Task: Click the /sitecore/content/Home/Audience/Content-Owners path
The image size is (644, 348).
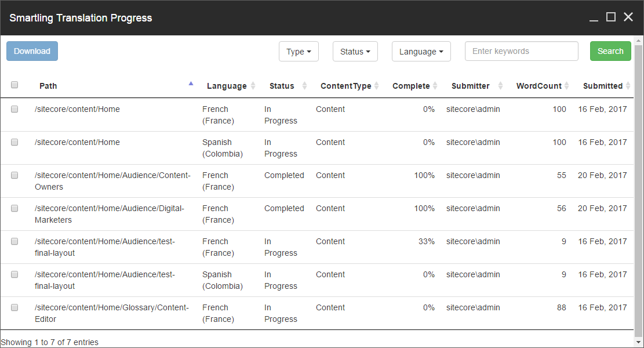Action: 112,181
